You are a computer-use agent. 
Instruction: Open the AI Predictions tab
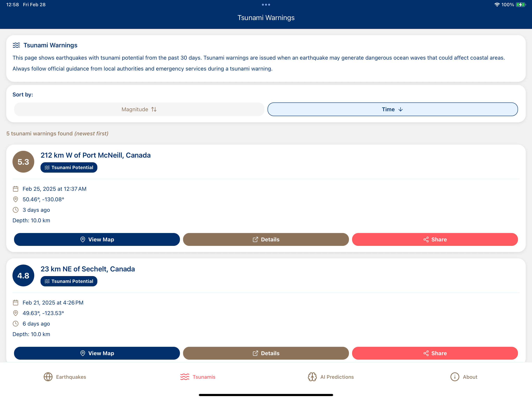[x=331, y=377]
